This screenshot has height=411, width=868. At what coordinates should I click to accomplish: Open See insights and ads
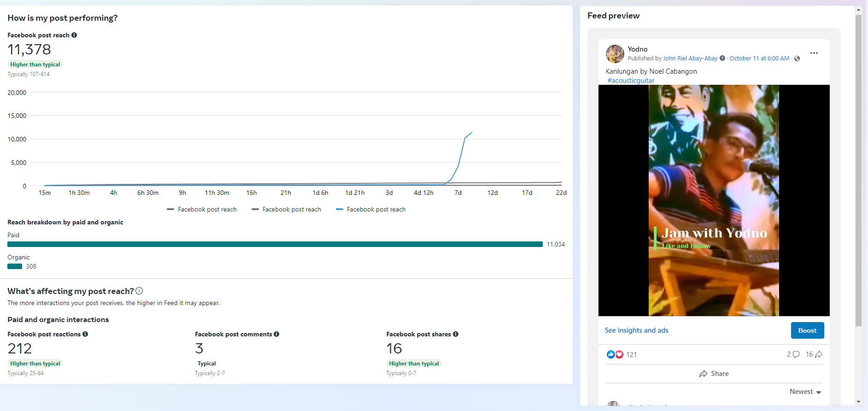click(x=636, y=330)
